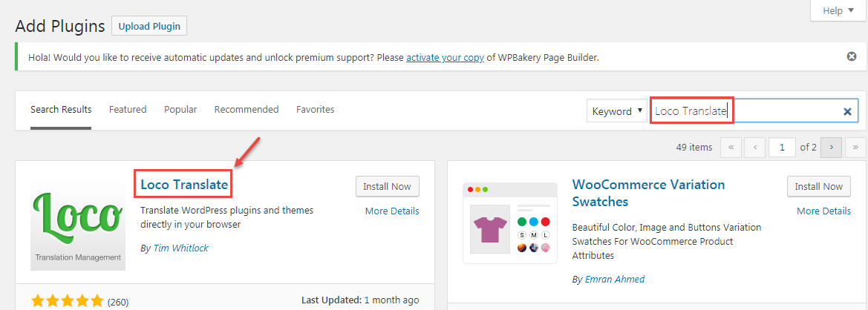Open the Recommended tab

pyautogui.click(x=247, y=110)
